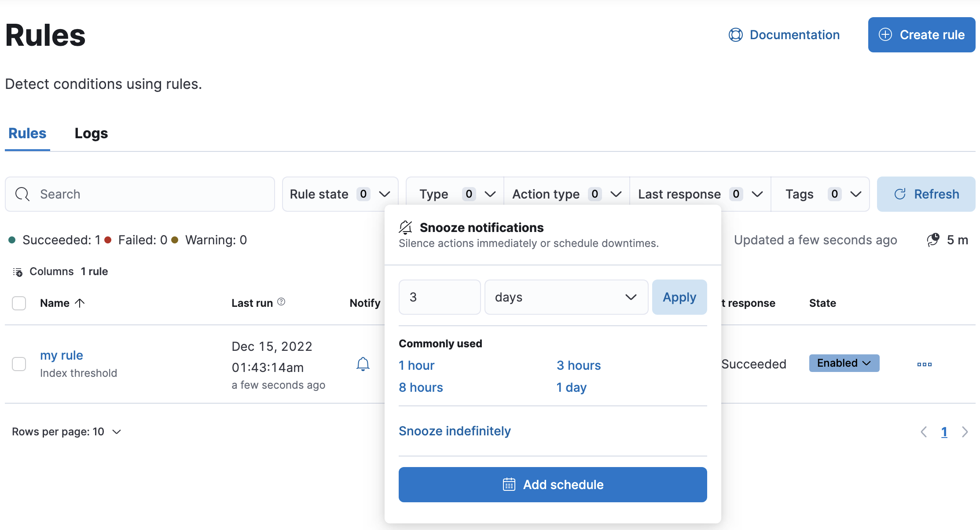This screenshot has width=980, height=530.
Task: Switch to the Logs tab
Action: pyautogui.click(x=91, y=133)
